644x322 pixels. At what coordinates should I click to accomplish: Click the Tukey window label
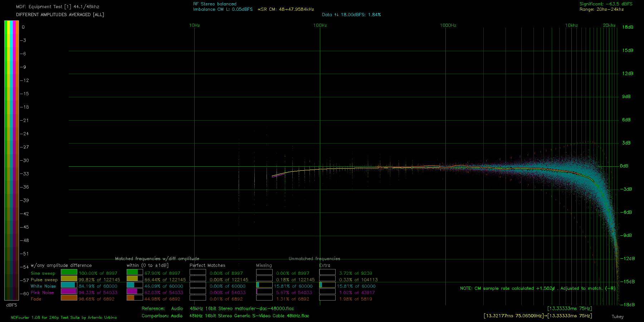[x=618, y=317]
